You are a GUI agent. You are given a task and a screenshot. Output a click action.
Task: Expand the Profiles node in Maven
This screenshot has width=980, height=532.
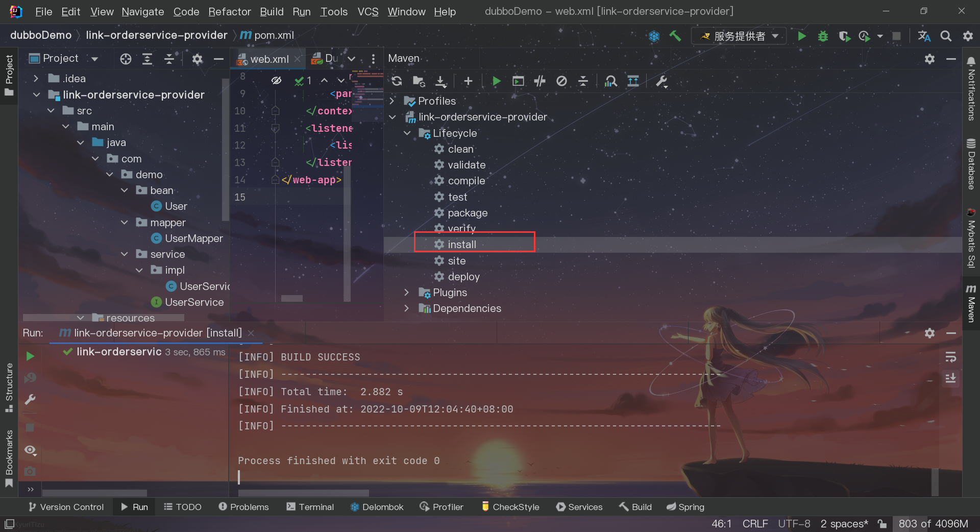pos(391,101)
